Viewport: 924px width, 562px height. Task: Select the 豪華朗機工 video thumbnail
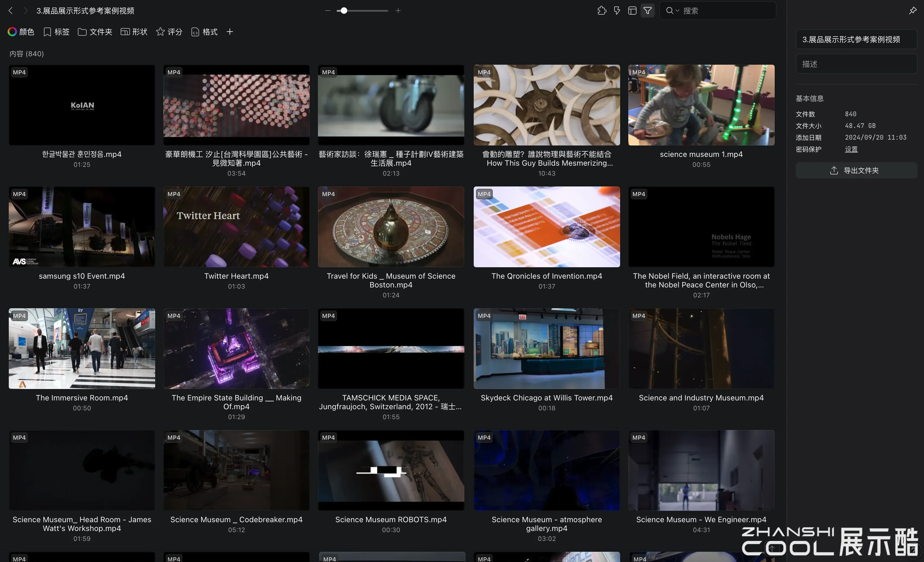click(237, 105)
